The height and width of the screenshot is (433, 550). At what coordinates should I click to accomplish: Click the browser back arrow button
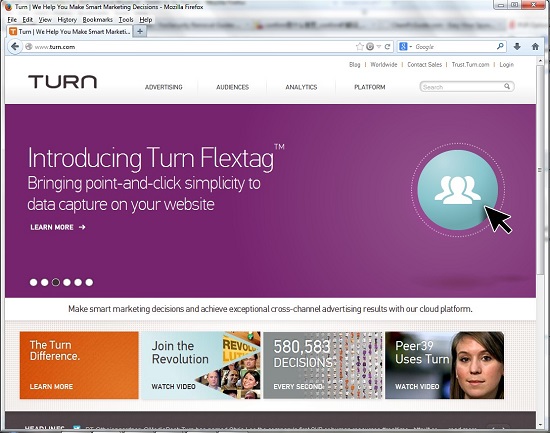point(14,47)
